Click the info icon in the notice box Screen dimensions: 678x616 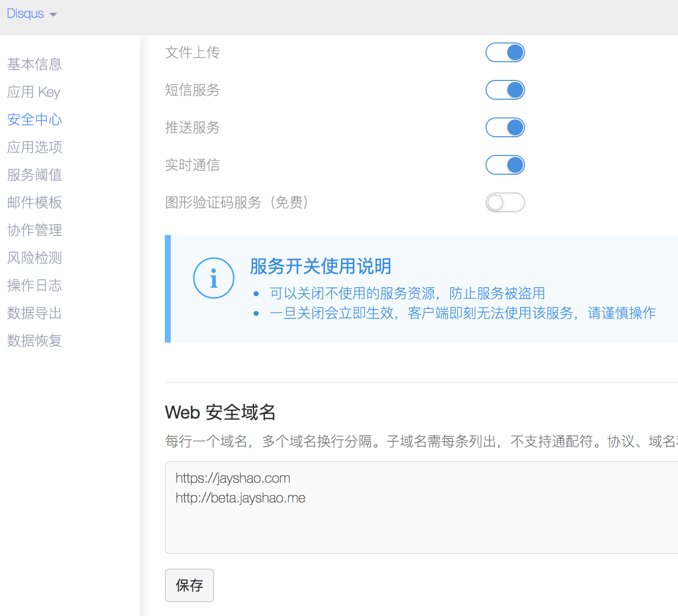(214, 278)
